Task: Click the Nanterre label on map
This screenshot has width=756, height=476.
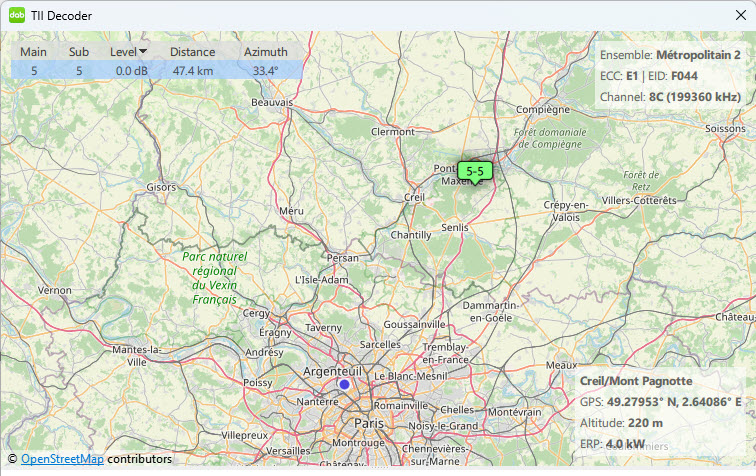Action: (x=317, y=402)
